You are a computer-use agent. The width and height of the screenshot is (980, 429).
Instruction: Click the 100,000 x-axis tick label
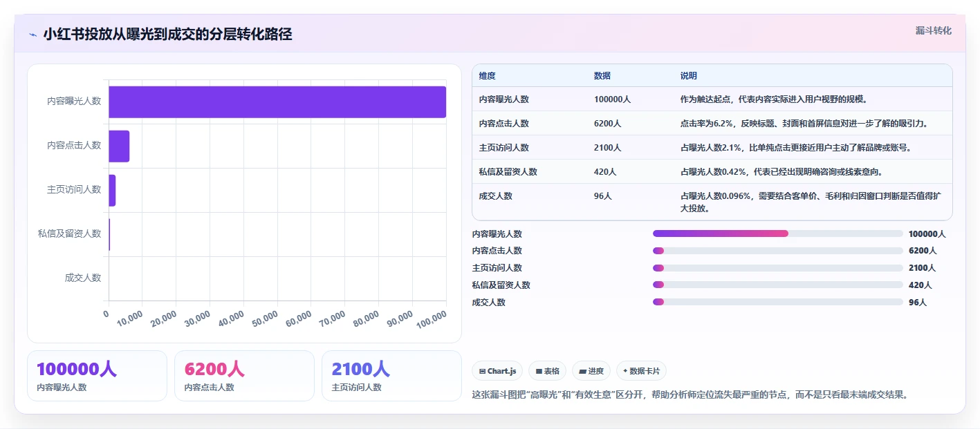pyautogui.click(x=430, y=319)
